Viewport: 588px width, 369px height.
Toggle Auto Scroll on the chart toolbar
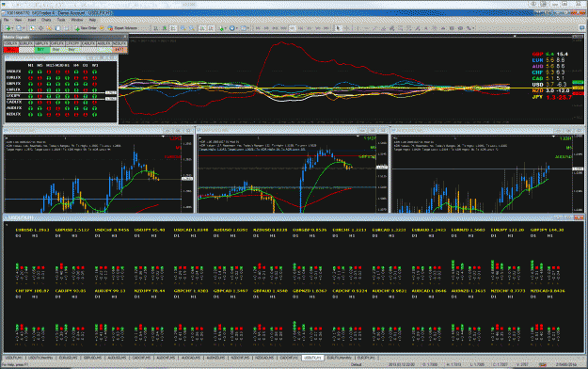click(202, 28)
